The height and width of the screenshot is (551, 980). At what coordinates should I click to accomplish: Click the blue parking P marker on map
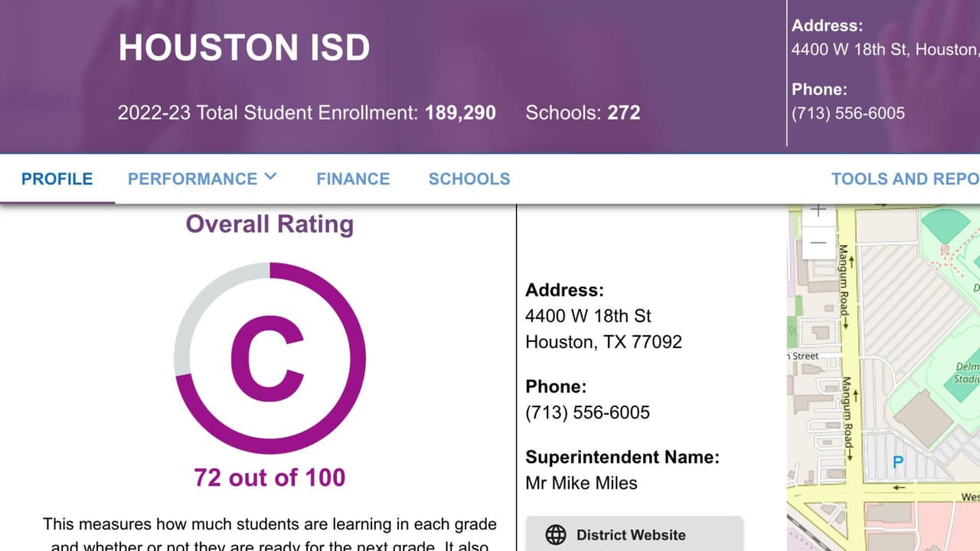click(898, 462)
